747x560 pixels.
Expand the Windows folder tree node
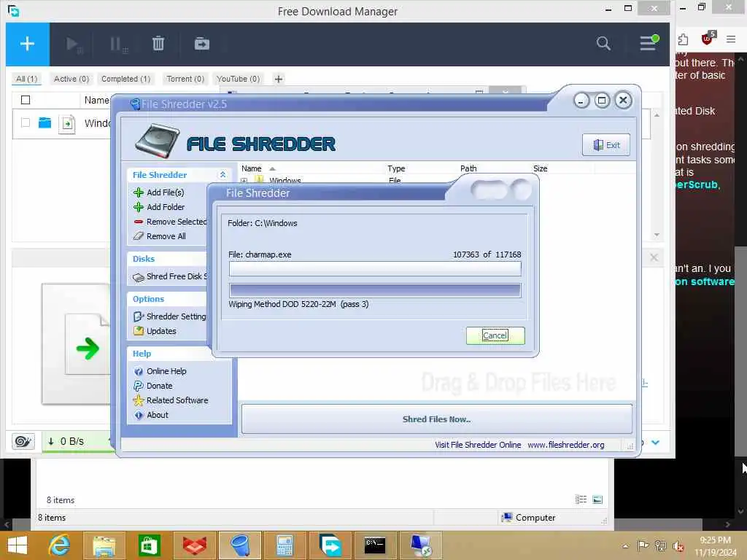[x=244, y=181]
